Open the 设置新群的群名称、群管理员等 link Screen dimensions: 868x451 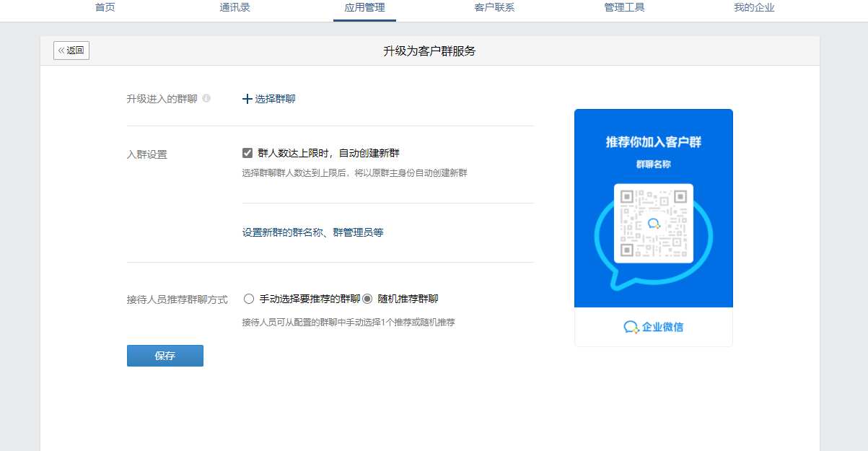[312, 232]
